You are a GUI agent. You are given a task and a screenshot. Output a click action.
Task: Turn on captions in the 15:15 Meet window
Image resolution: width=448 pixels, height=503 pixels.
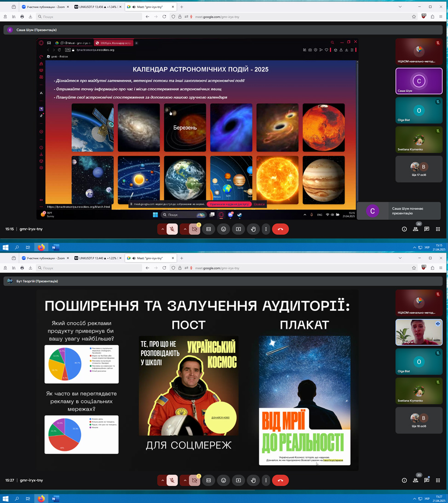point(208,229)
